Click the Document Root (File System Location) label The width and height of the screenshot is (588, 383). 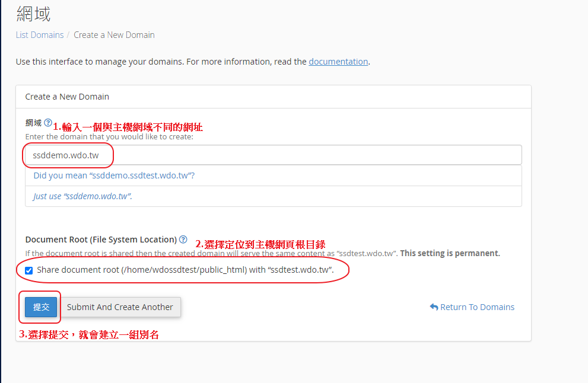point(101,240)
